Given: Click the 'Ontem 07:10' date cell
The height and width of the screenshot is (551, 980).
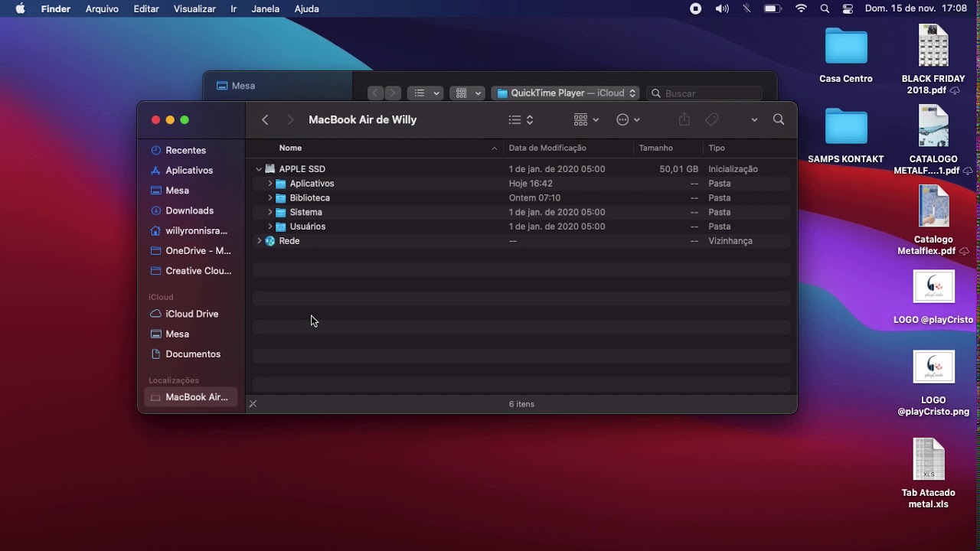Looking at the screenshot, I should pos(534,198).
